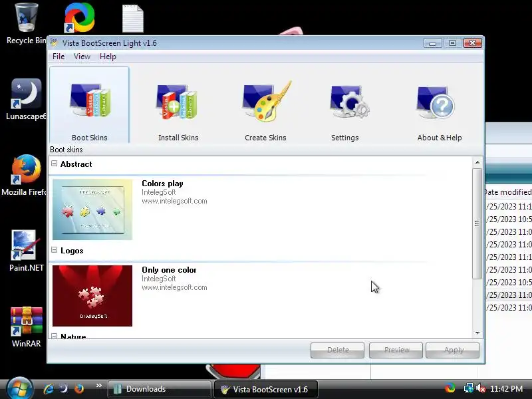532x399 pixels.
Task: Maximize the Vista BootScreen Light window
Action: (x=452, y=43)
